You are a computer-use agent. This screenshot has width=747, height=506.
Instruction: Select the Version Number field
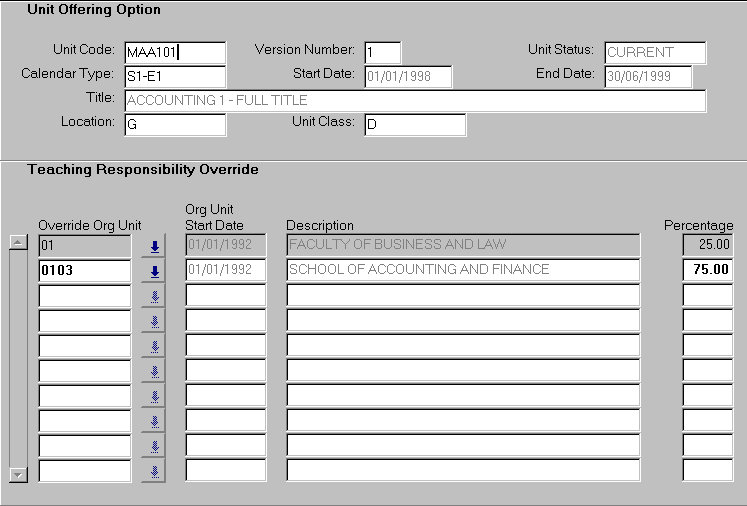click(x=382, y=52)
